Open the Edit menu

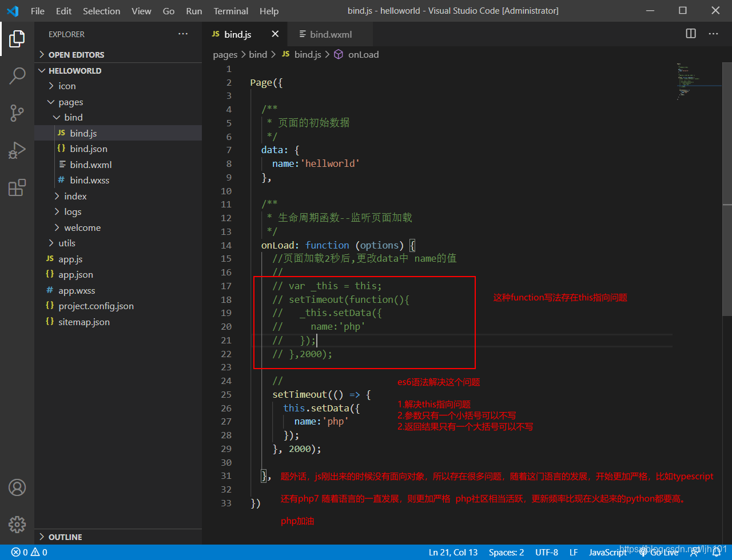pos(64,11)
